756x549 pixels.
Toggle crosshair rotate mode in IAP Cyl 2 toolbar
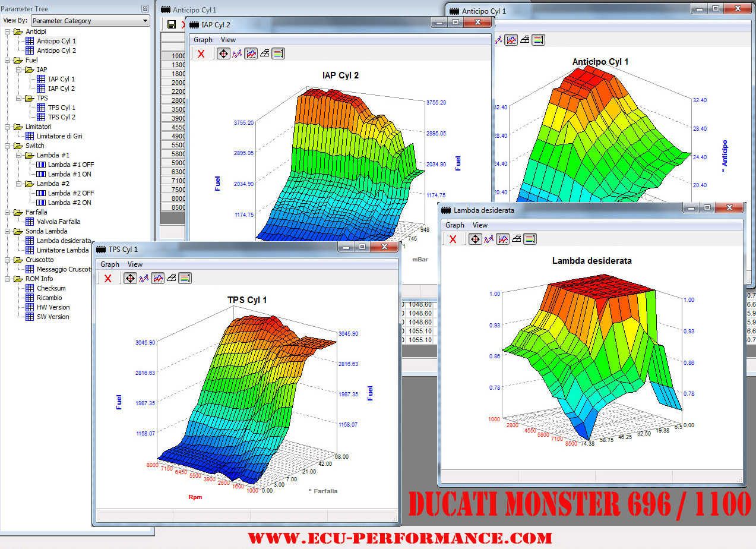(x=223, y=53)
